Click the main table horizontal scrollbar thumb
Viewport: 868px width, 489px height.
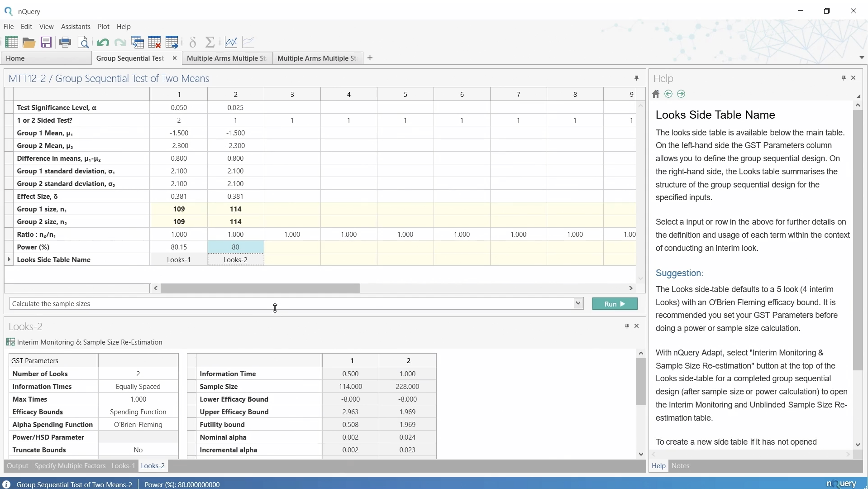tap(260, 288)
